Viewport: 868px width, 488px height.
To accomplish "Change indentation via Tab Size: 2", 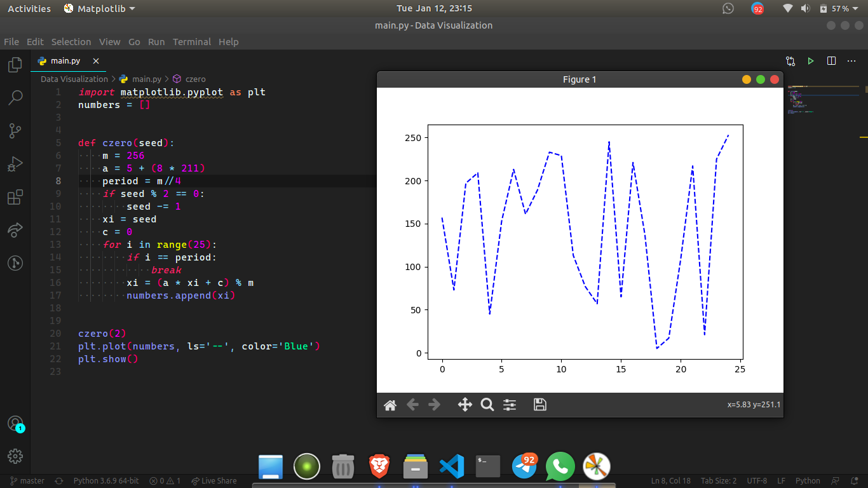I will (719, 481).
